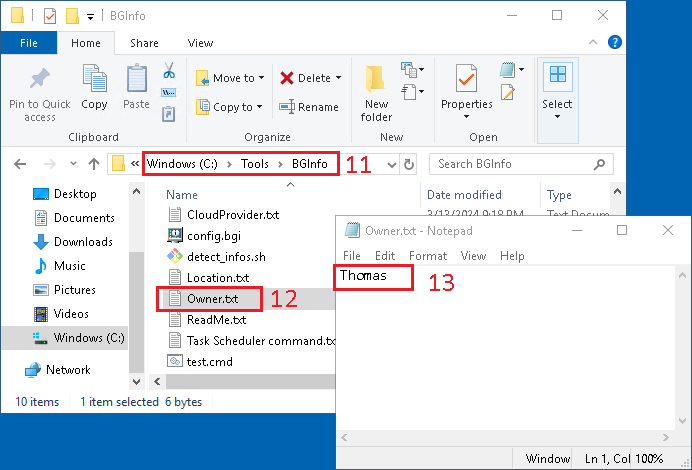Open Notepad View menu
Image resolution: width=692 pixels, height=470 pixels.
(x=473, y=256)
